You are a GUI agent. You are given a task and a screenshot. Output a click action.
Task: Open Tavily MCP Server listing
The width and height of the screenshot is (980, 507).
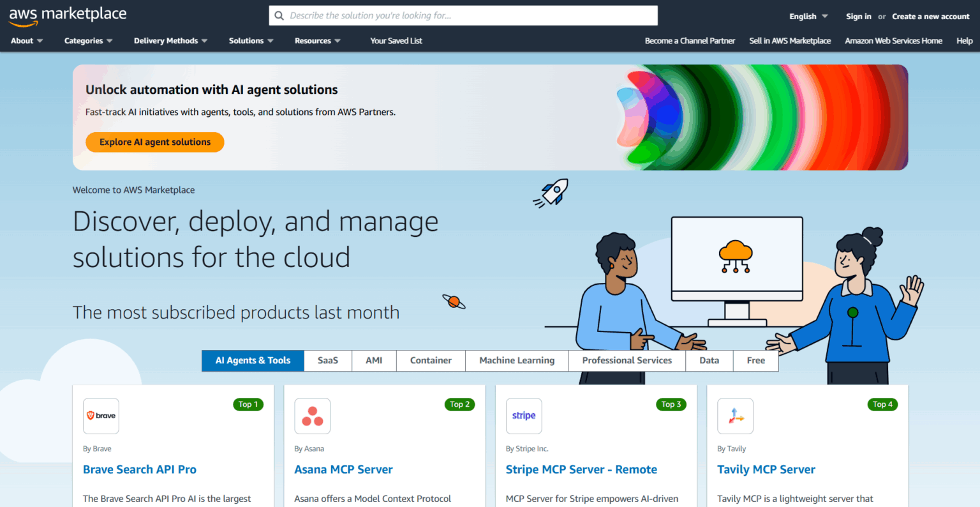pyautogui.click(x=766, y=469)
